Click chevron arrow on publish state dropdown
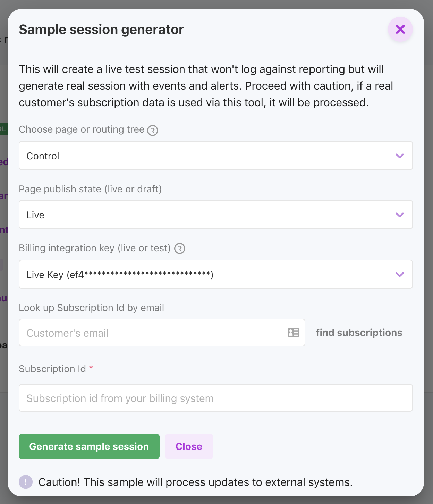The image size is (433, 504). tap(399, 215)
